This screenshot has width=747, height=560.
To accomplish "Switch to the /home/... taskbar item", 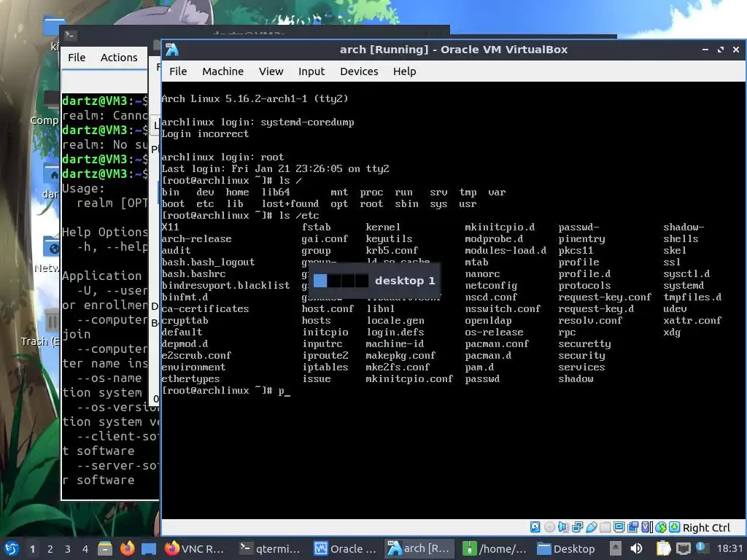I will (494, 548).
